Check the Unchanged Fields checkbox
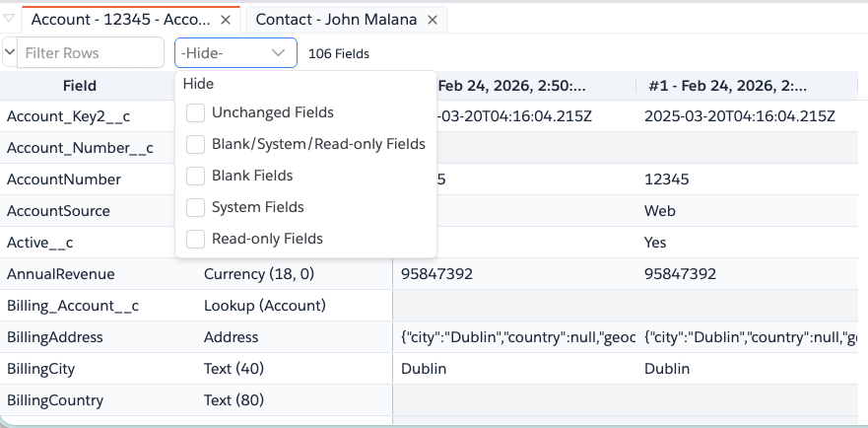This screenshot has width=868, height=428. pyautogui.click(x=196, y=112)
